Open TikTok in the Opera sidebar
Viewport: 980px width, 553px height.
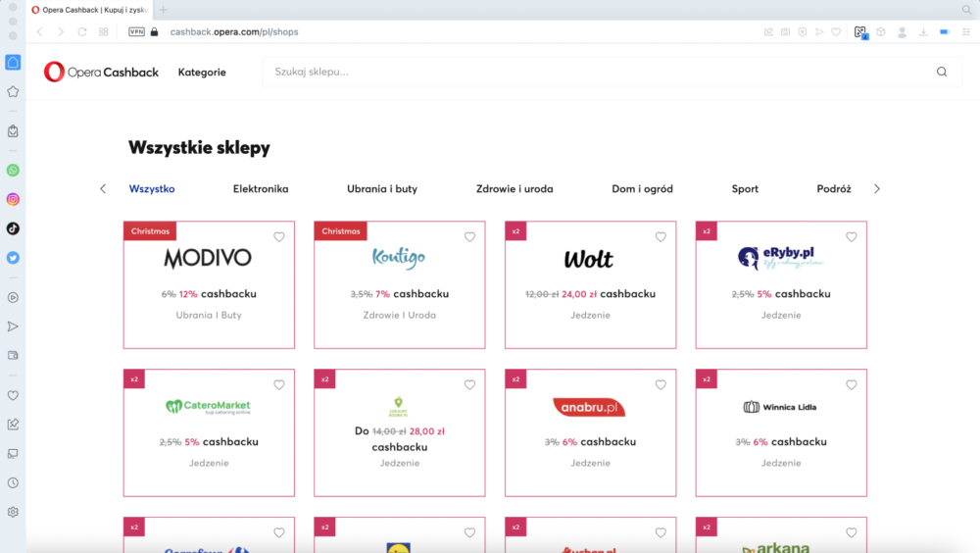[x=13, y=228]
